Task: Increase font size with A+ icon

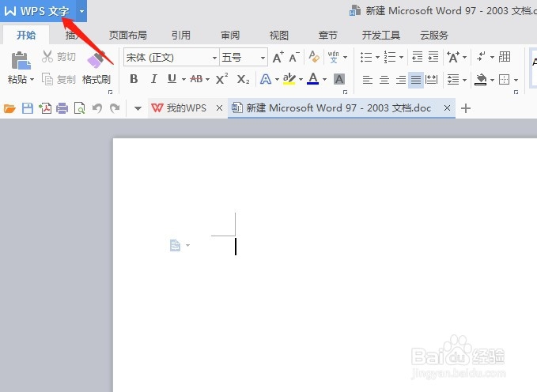Action: point(278,57)
